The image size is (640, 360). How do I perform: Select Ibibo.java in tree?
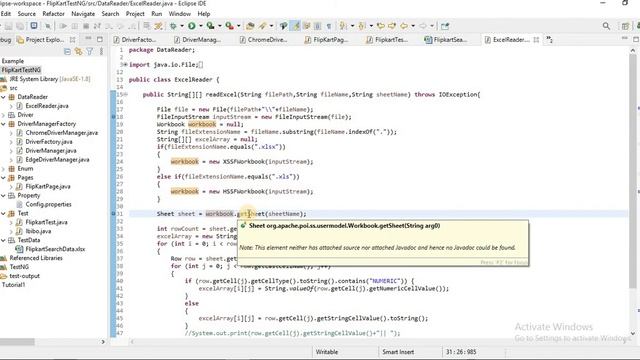pos(38,231)
